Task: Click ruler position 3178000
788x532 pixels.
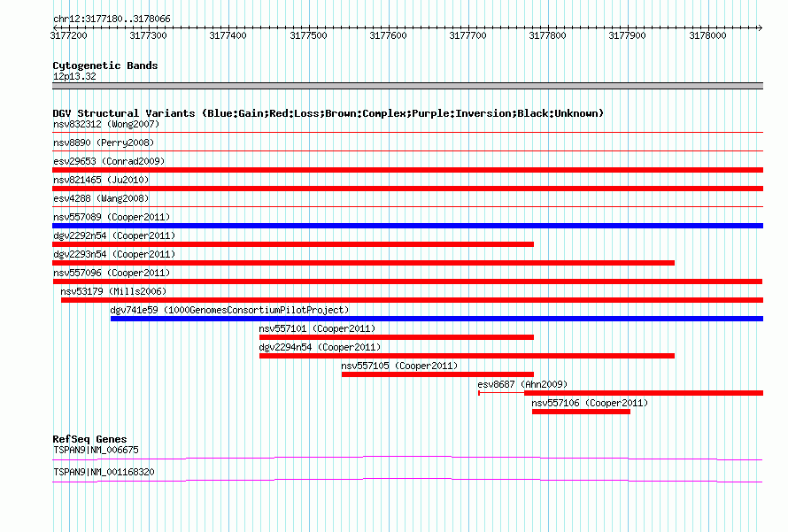Action: click(x=707, y=35)
